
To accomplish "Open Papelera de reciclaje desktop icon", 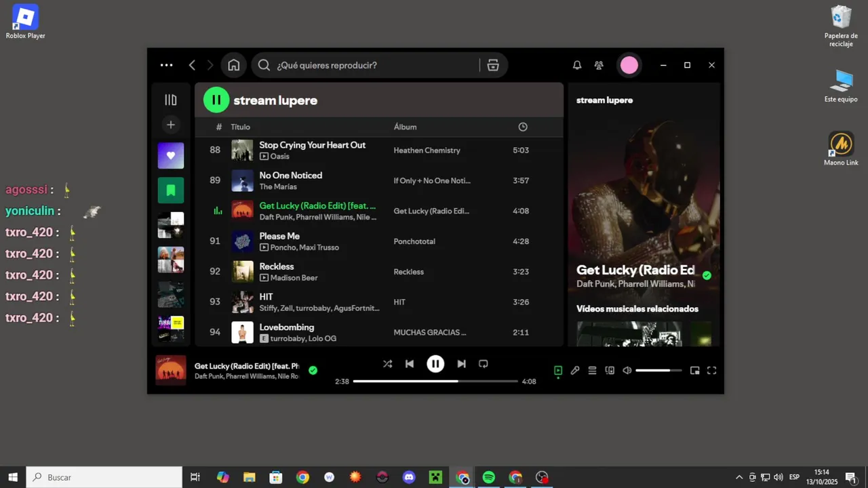I will point(841,26).
